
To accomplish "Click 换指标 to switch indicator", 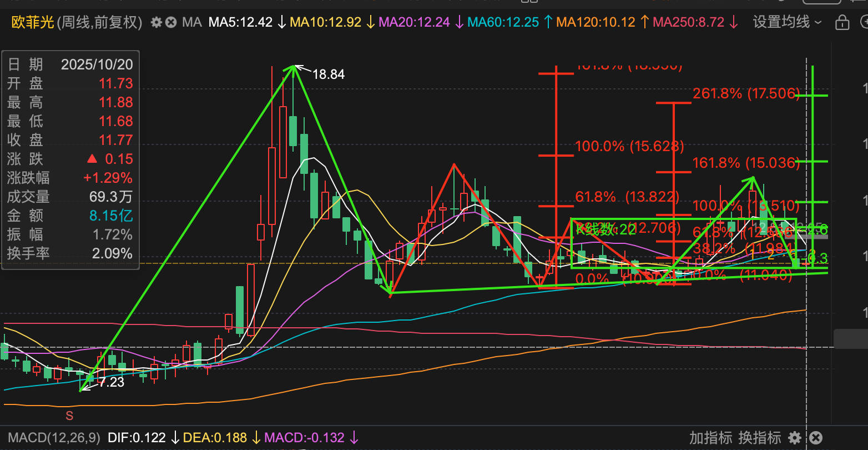I will click(x=760, y=438).
